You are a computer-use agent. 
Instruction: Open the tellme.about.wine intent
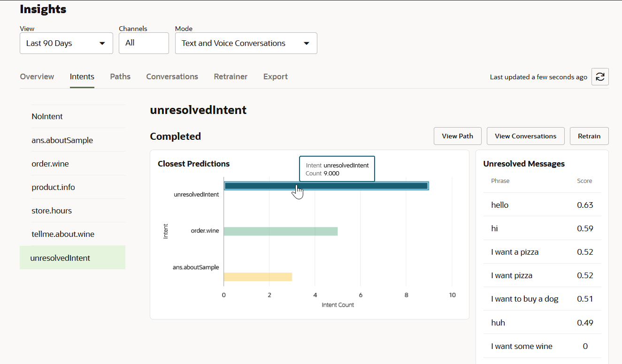click(x=63, y=234)
